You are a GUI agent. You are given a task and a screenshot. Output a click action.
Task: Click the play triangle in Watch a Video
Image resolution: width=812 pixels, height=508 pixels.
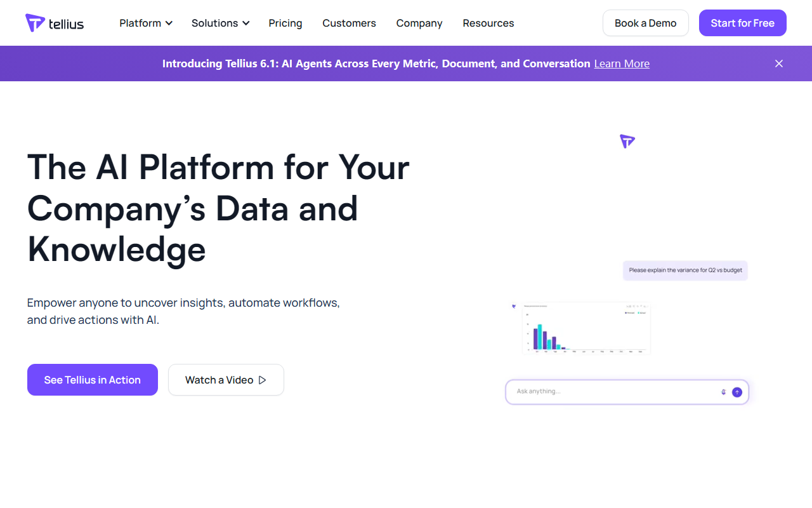[x=263, y=380]
